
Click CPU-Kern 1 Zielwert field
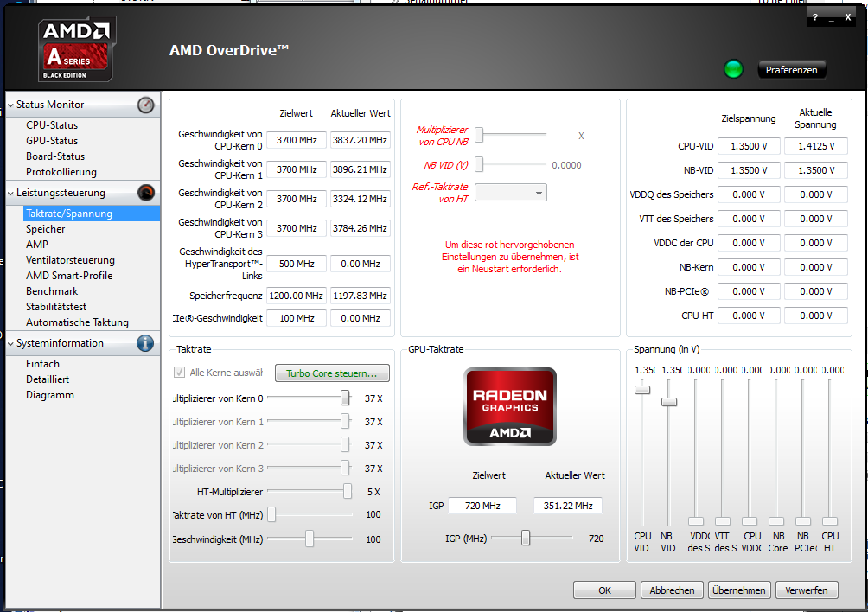[297, 169]
